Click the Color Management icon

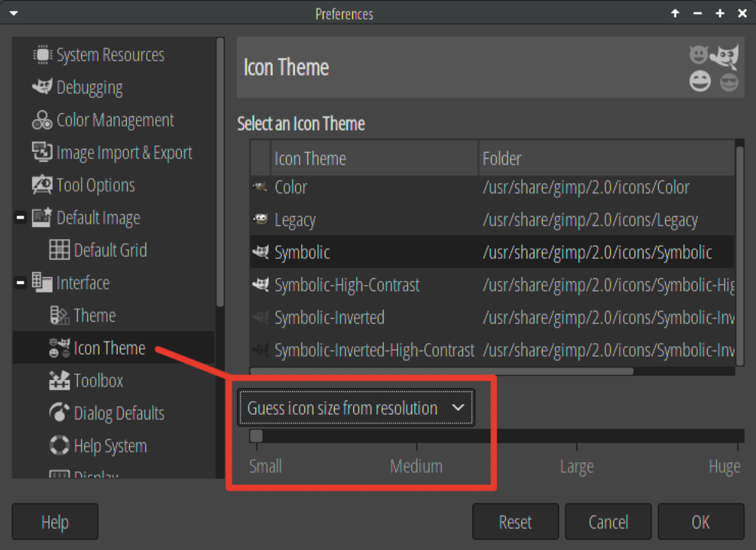pos(42,121)
